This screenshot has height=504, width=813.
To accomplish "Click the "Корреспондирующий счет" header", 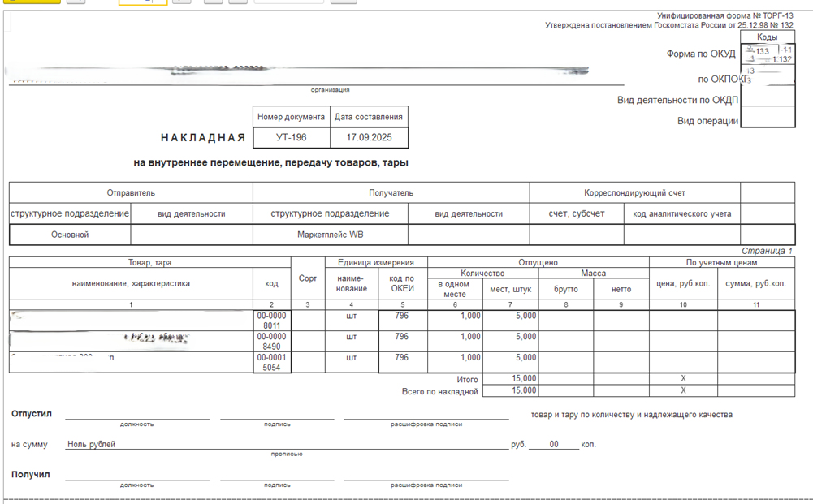I will click(x=634, y=193).
